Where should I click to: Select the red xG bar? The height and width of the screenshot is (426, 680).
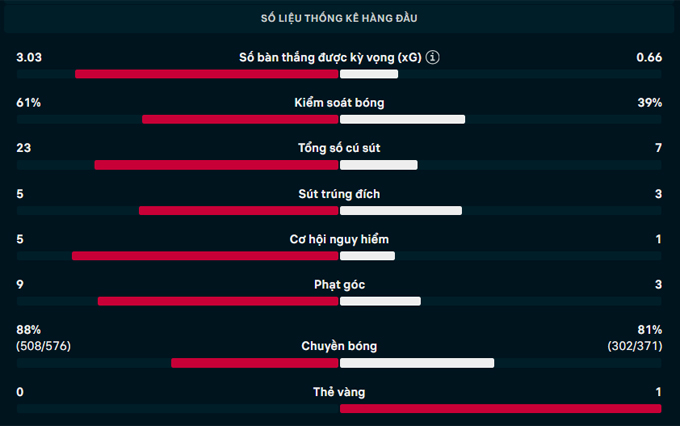(207, 74)
